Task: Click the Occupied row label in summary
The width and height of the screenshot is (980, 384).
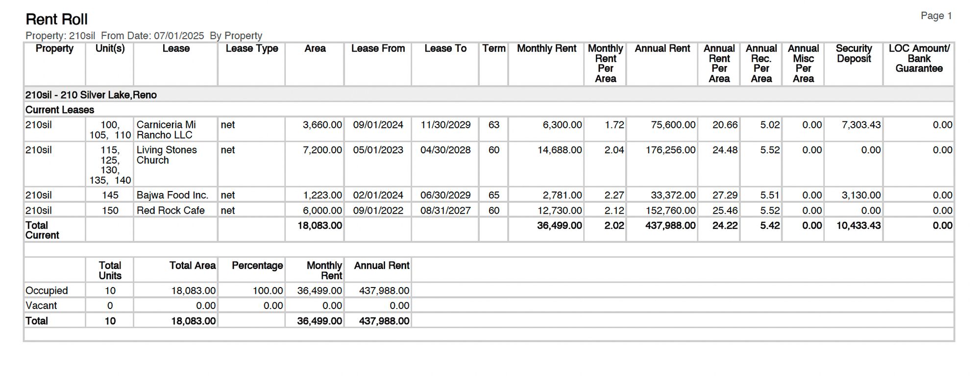Action: (x=47, y=291)
